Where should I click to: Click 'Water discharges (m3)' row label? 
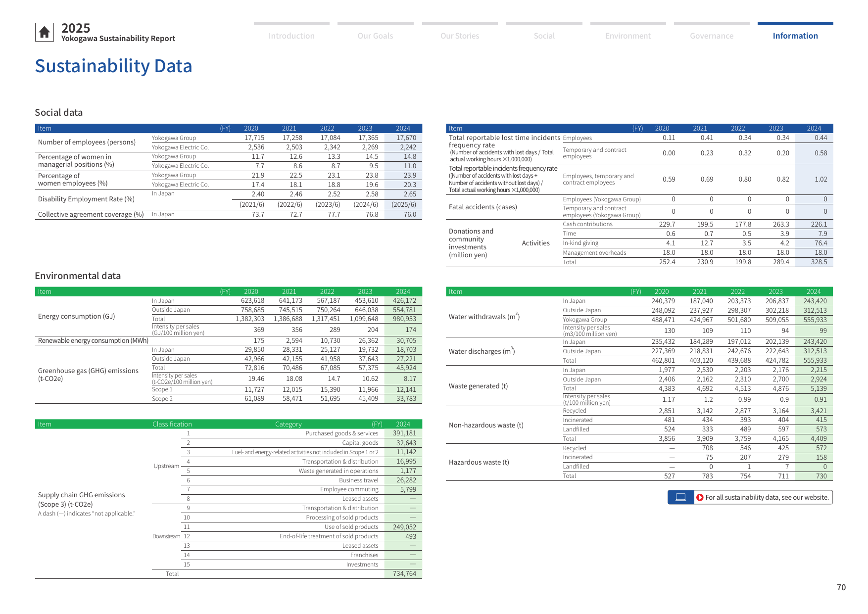click(x=482, y=351)
